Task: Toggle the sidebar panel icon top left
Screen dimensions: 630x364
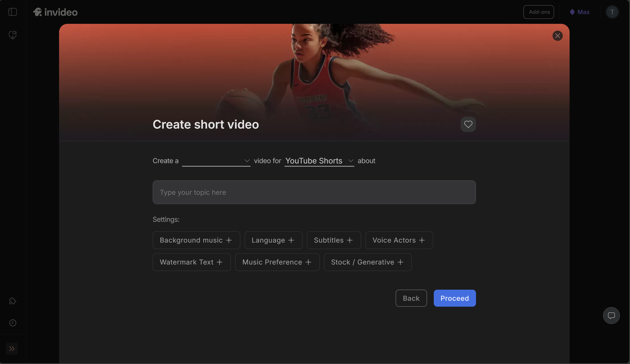Action: point(12,12)
